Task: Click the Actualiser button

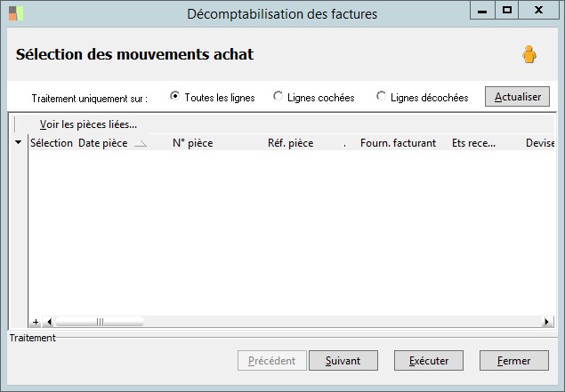Action: [x=517, y=97]
